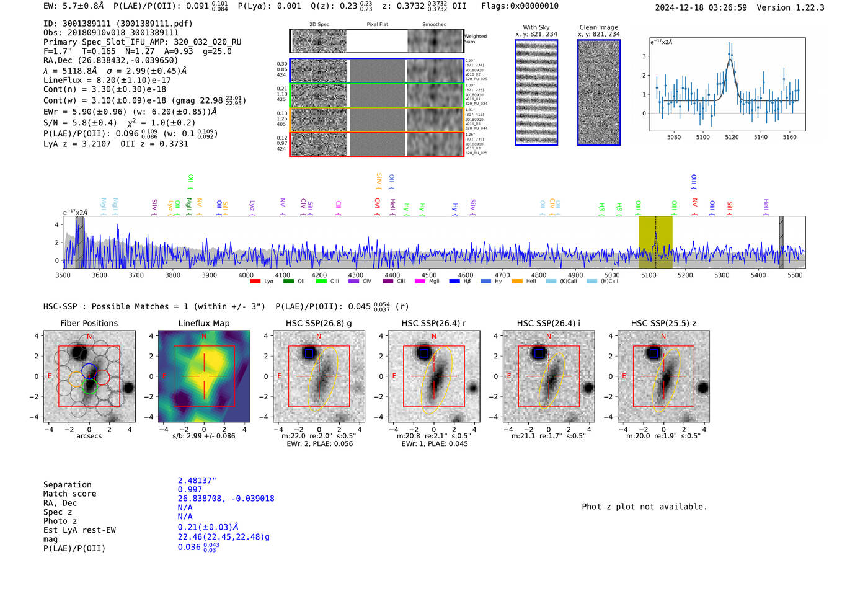This screenshot has width=868, height=591.
Task: Select the HSC SSP(25.5) z cutout
Action: coord(663,376)
